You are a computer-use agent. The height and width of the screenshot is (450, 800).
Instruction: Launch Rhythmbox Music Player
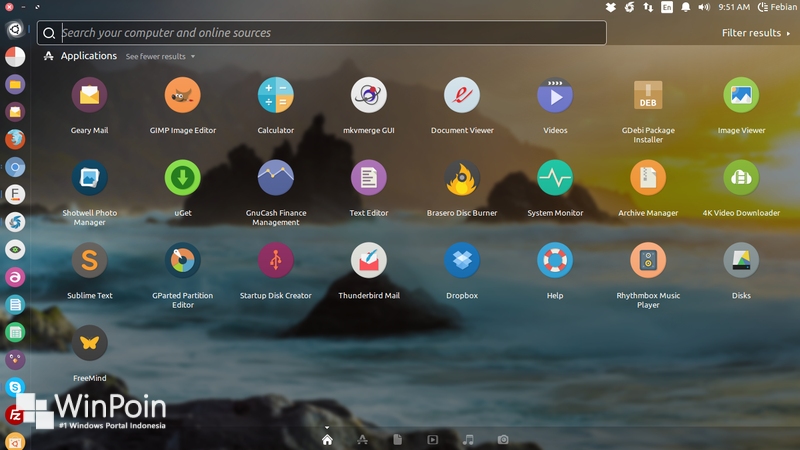coord(648,261)
